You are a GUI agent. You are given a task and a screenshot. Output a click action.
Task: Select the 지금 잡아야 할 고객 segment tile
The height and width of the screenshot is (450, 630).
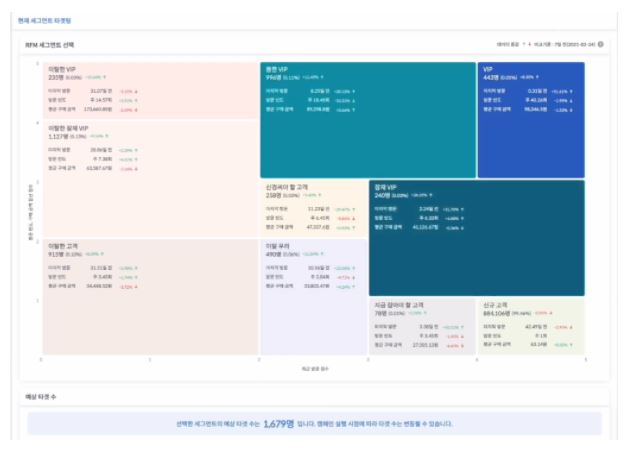click(422, 326)
